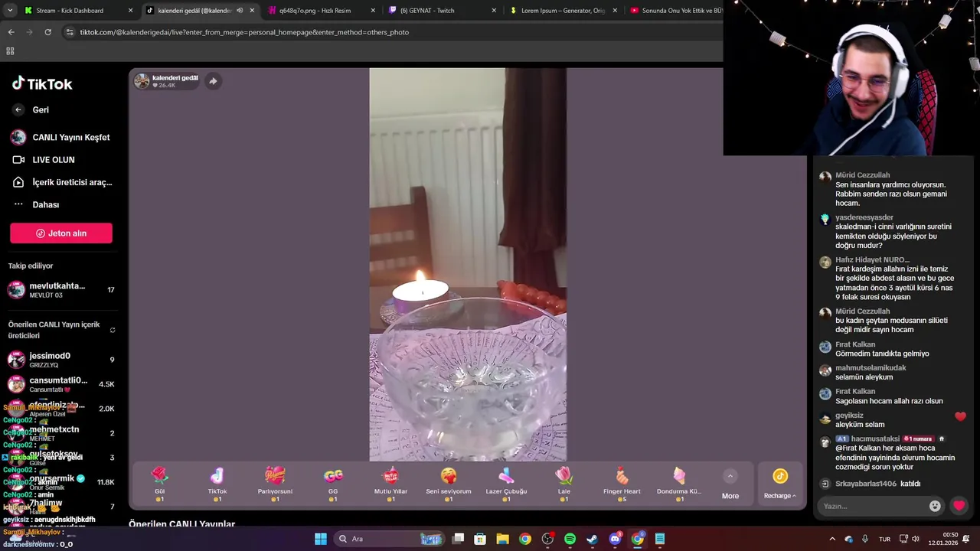Send the TikTok gift
Image resolution: width=980 pixels, height=551 pixels.
(x=217, y=484)
